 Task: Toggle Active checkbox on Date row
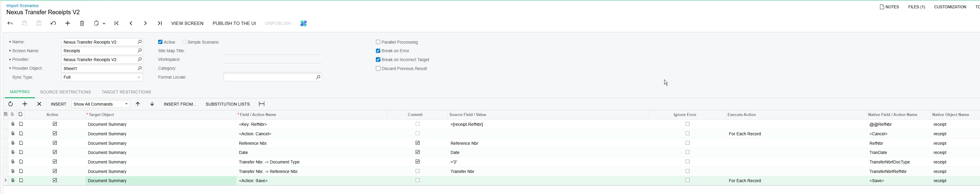[55, 152]
